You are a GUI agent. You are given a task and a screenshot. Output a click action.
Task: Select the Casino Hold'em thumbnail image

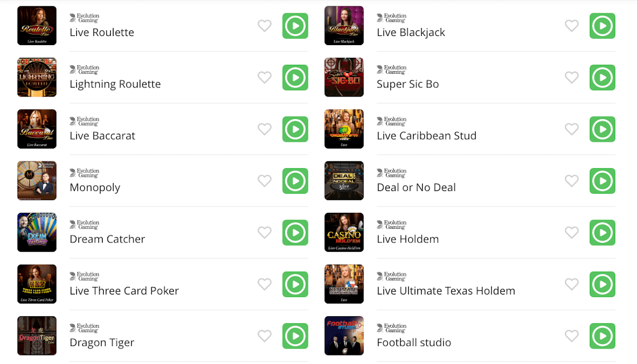344,232
